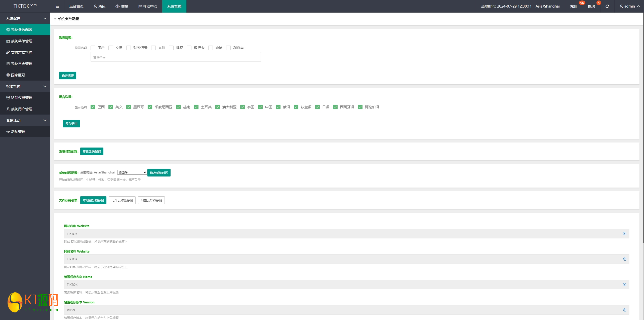644x320 pixels.
Task: Uncheck the 越南 language checkbox
Action: [178, 107]
